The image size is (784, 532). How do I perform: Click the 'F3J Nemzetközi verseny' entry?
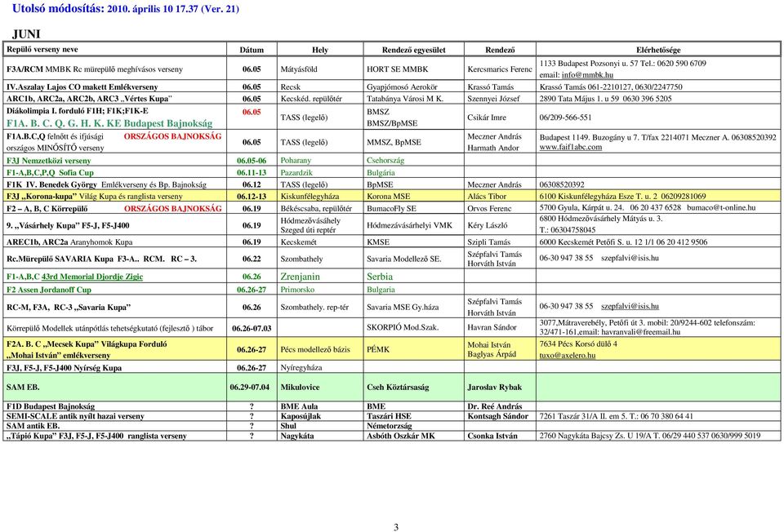48,161
